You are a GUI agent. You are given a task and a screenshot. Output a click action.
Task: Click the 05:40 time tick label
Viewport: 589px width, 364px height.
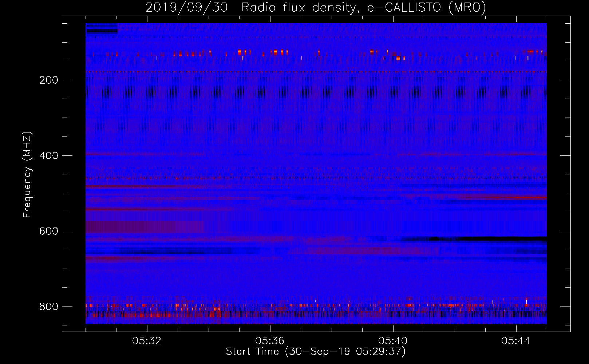pos(393,341)
